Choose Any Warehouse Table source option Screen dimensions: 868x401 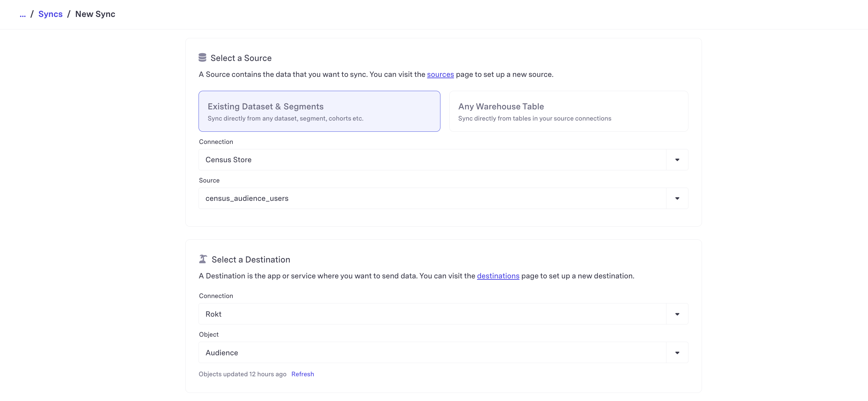568,111
